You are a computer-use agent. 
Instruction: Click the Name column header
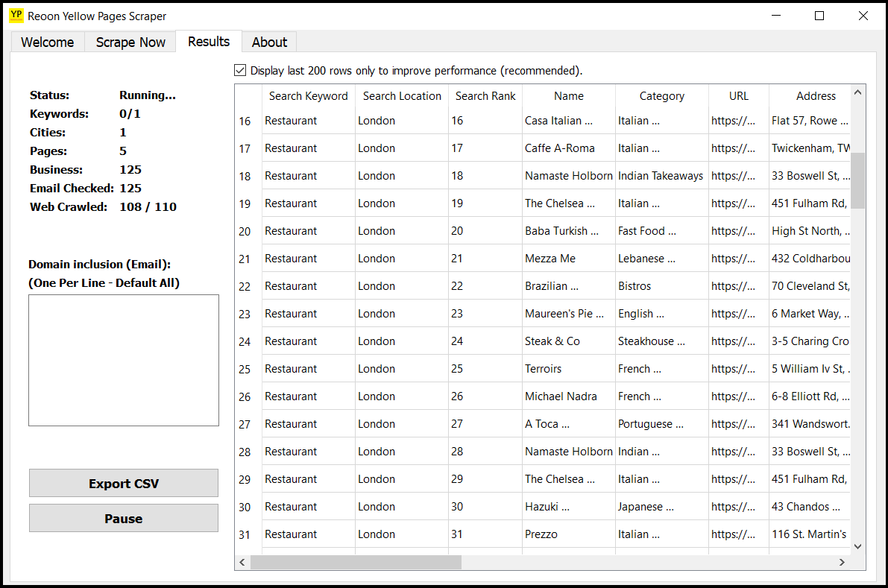point(569,95)
